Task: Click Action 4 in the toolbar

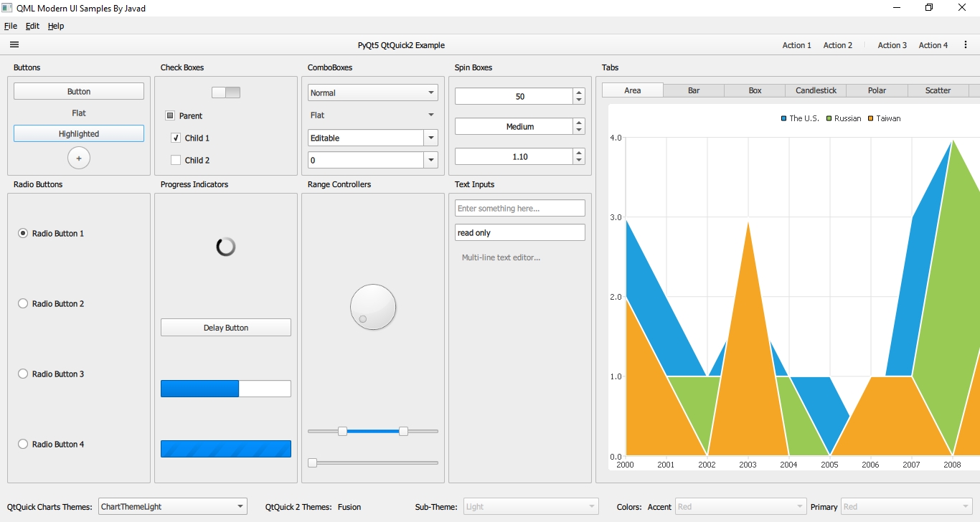Action: [x=933, y=45]
